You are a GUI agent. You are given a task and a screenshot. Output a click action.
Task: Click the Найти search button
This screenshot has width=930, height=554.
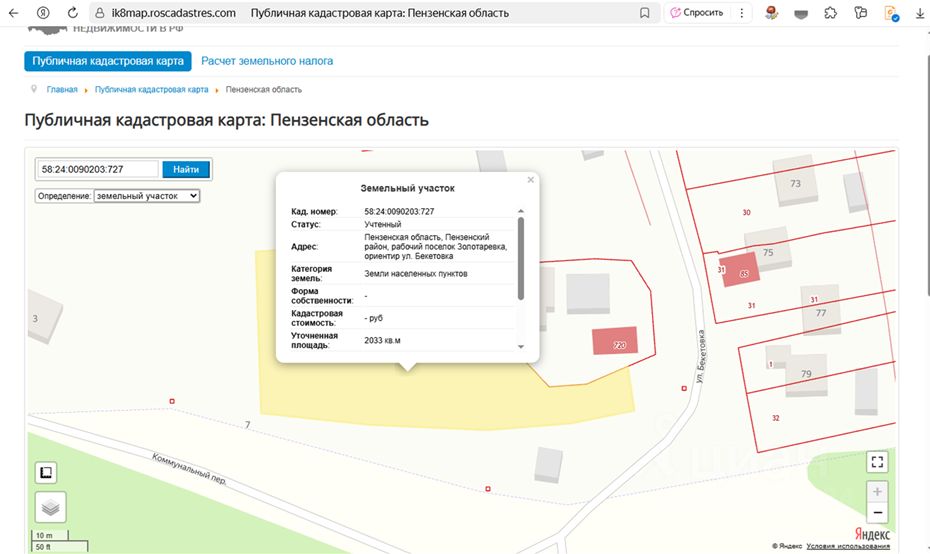click(186, 169)
